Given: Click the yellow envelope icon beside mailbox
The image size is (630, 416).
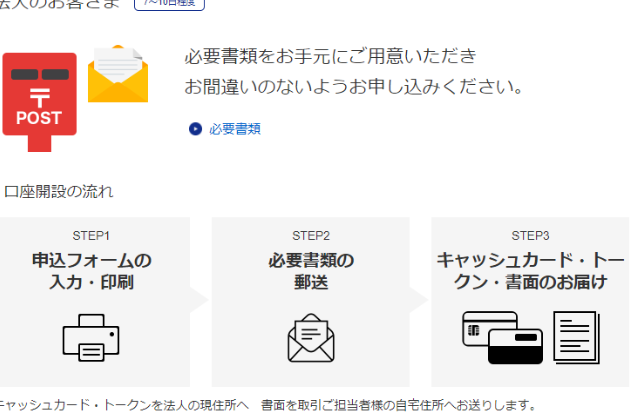Looking at the screenshot, I should (118, 76).
